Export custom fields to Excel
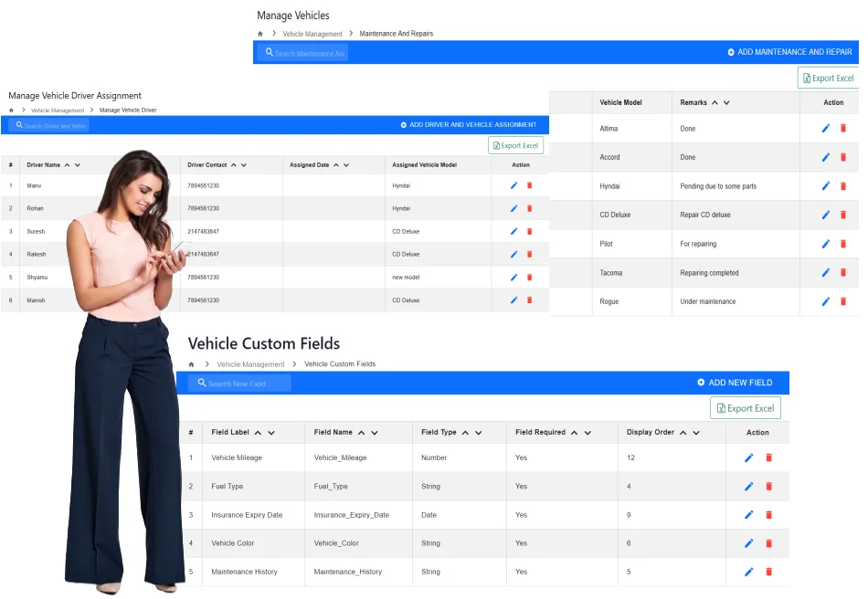 745,408
